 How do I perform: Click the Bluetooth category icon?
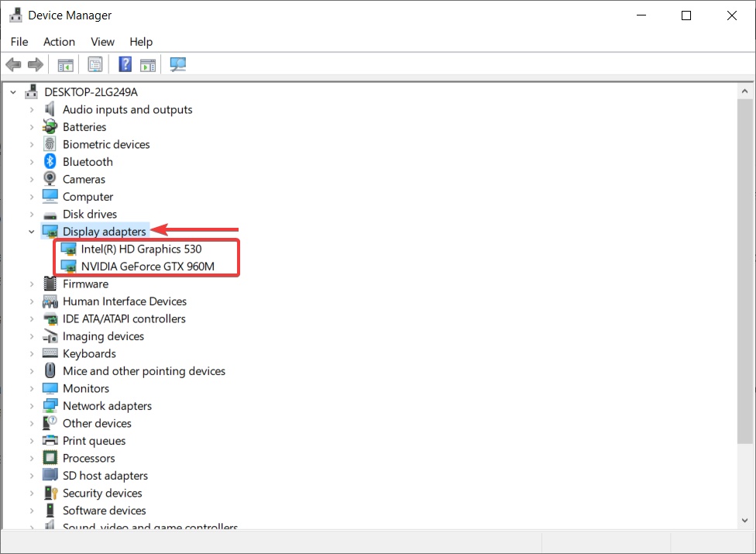[50, 161]
